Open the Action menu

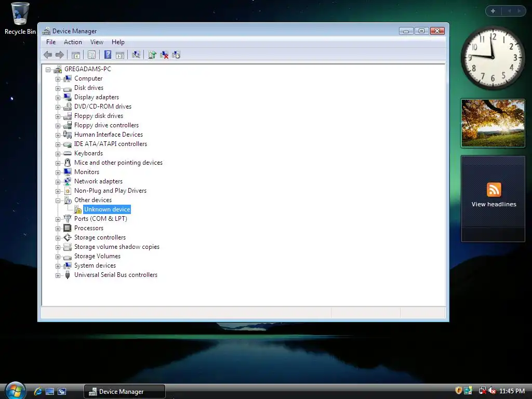pyautogui.click(x=73, y=42)
